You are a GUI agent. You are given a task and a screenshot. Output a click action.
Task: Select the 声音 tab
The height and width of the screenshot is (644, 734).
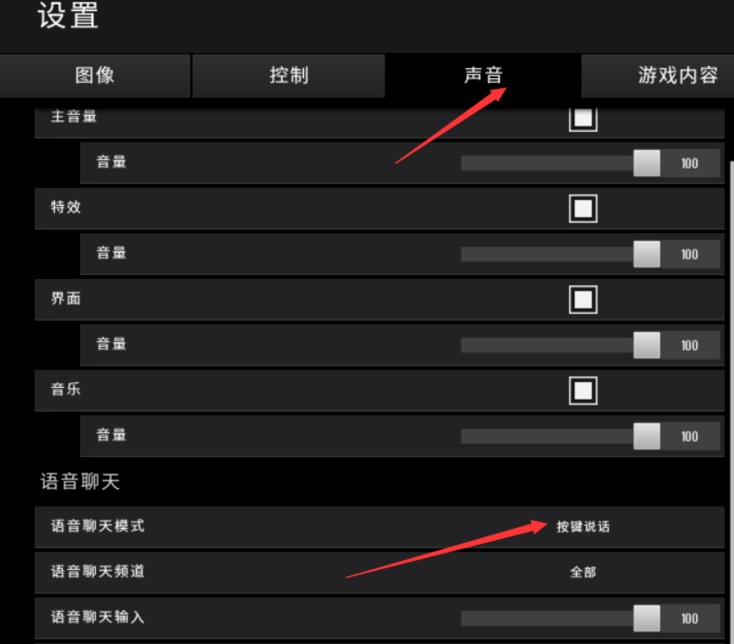pos(483,76)
